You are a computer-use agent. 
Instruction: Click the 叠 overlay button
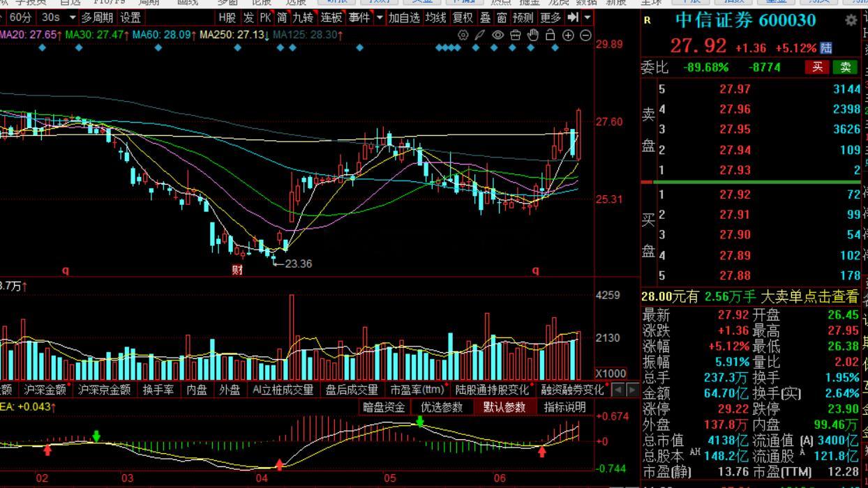click(x=485, y=17)
